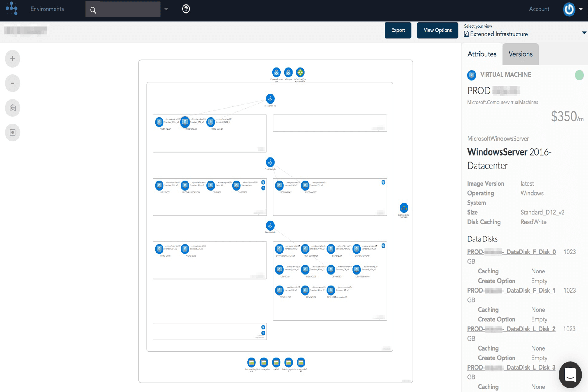Screen dimensions: 588x392
Task: Select the PROD-DC01 virtual machine icon
Action: coord(159,248)
